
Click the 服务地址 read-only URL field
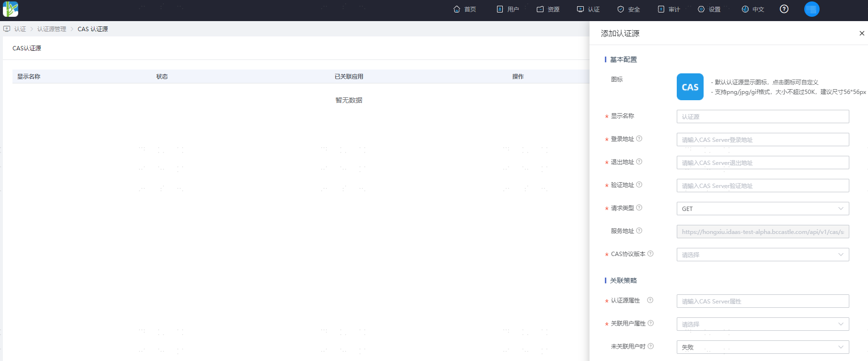tap(763, 232)
